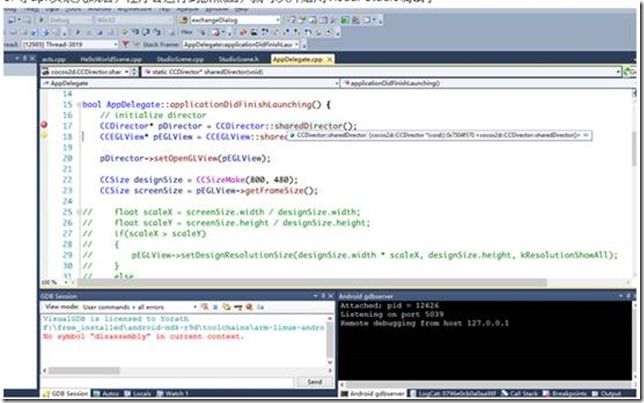
Task: Open the Autos tab
Action: click(x=106, y=393)
